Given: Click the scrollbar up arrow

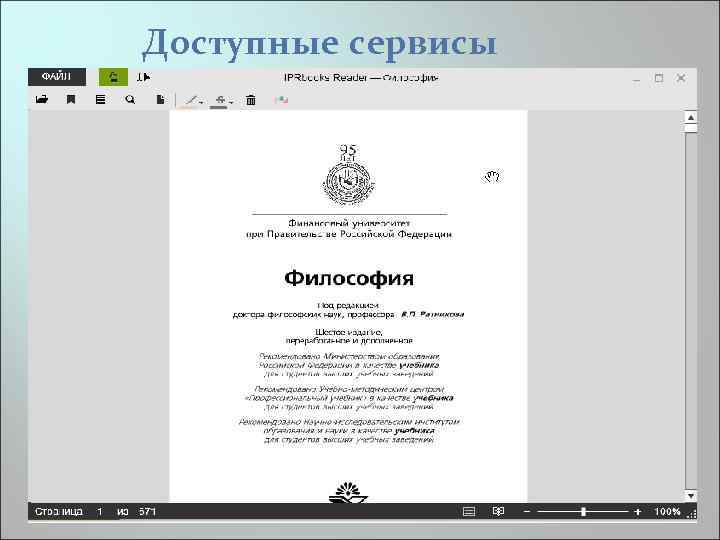Looking at the screenshot, I should click(x=691, y=118).
